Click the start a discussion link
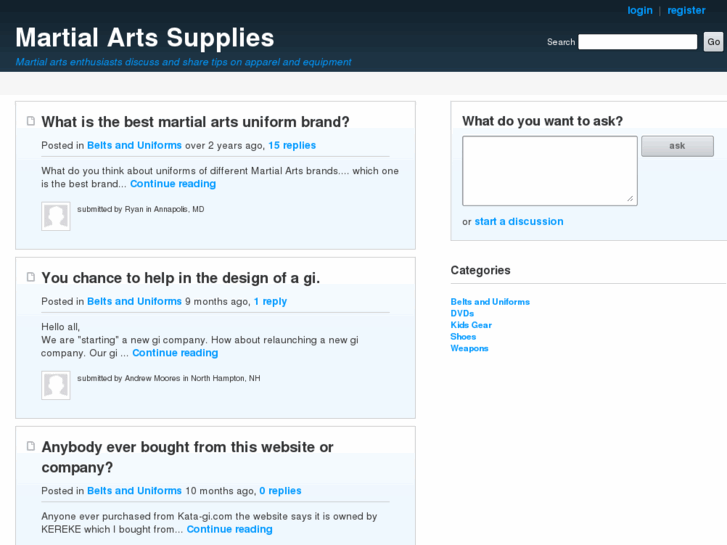Screen dimensions: 727x545 (x=518, y=221)
